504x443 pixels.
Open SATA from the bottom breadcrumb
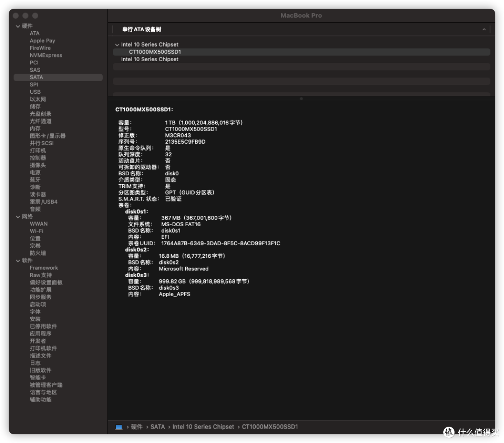tap(158, 427)
